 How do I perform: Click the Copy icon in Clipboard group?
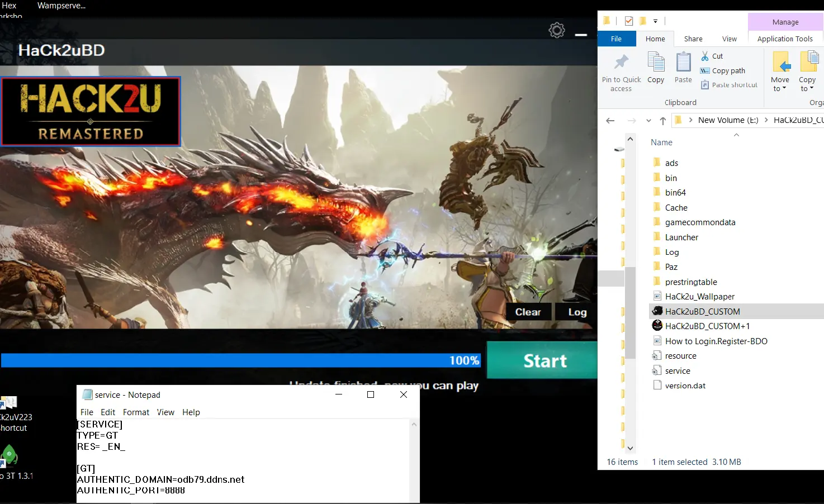(656, 62)
